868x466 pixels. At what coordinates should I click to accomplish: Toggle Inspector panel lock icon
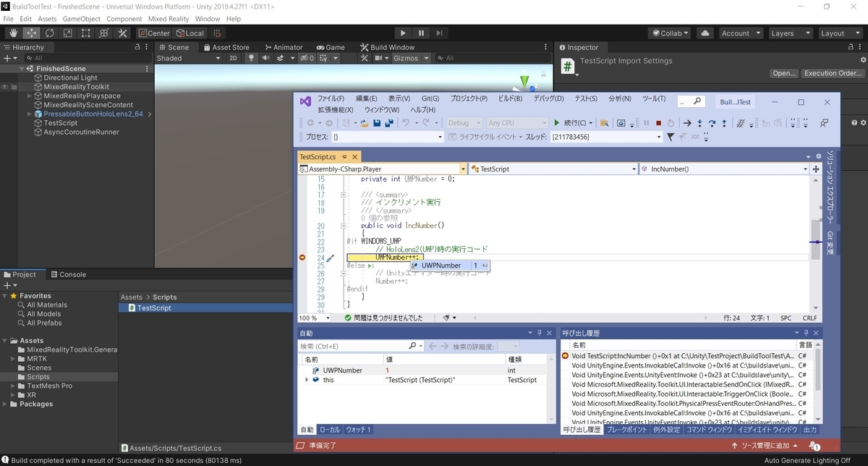click(852, 47)
